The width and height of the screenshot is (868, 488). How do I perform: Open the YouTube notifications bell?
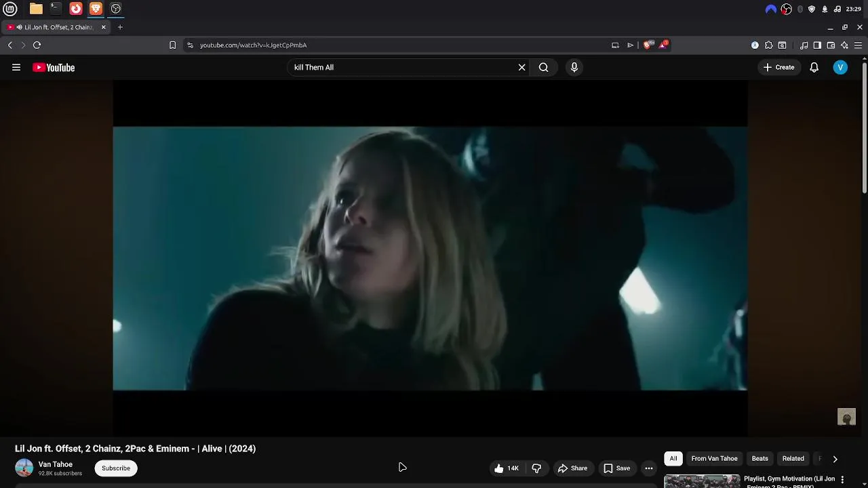(814, 67)
